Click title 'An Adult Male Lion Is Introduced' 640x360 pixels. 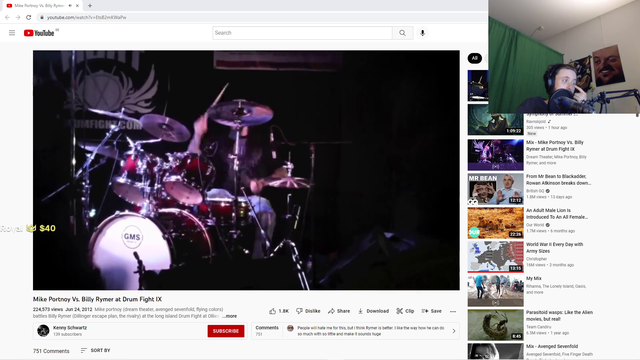click(x=557, y=214)
